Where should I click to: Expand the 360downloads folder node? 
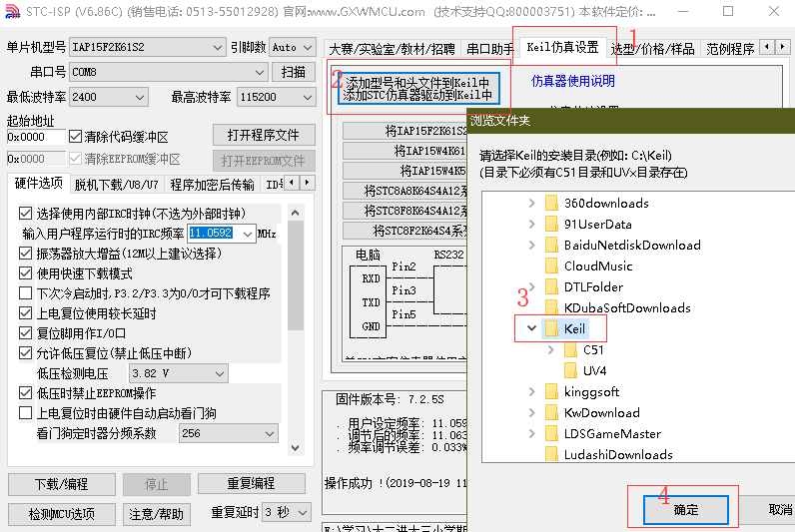pos(531,204)
